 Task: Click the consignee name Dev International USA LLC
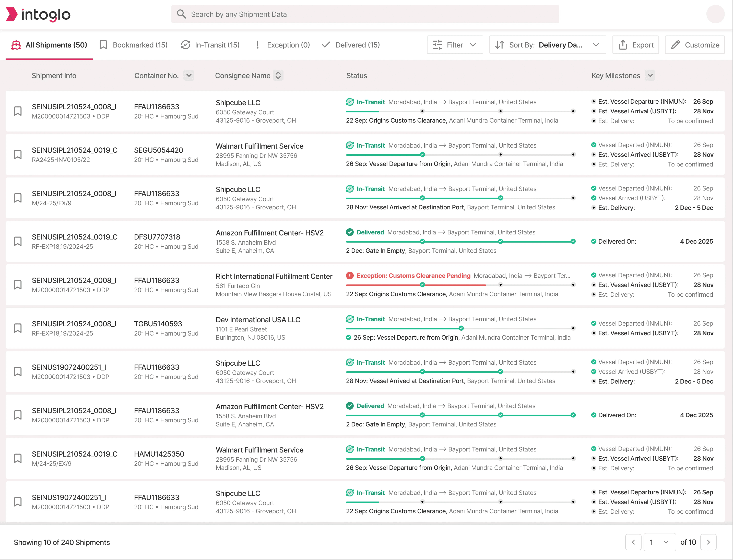point(258,320)
